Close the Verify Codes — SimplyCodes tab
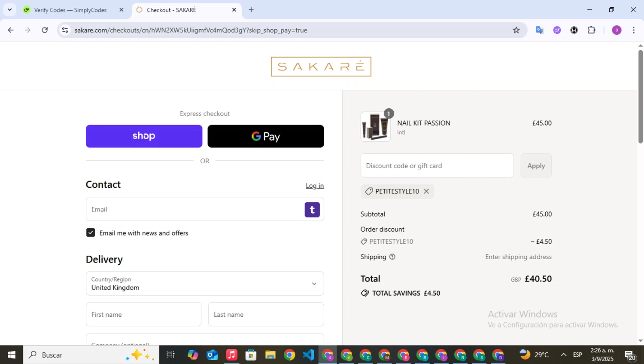The width and height of the screenshot is (644, 364). (x=122, y=10)
